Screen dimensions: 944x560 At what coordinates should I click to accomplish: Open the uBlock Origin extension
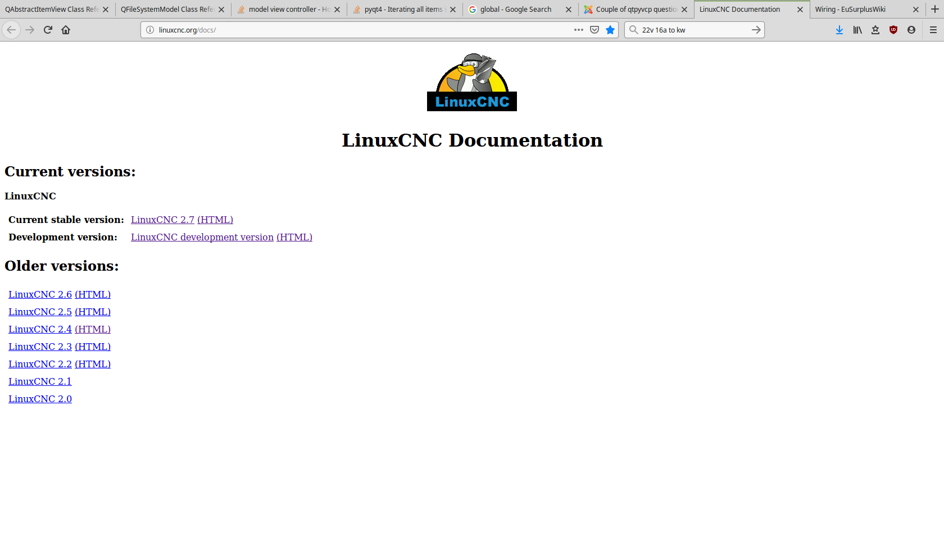click(893, 30)
